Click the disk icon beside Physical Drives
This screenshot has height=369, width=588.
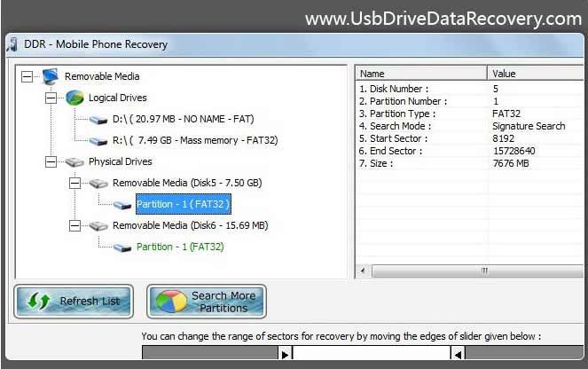click(74, 162)
